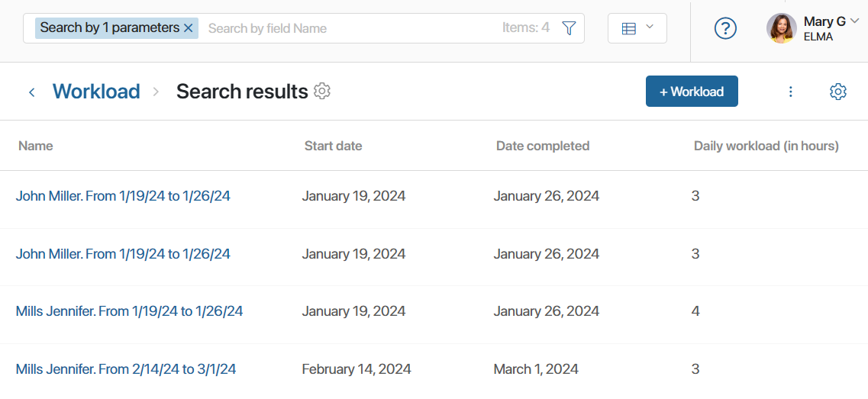Image resolution: width=868 pixels, height=399 pixels.
Task: Expand the Mary G user menu chevron
Action: [x=854, y=21]
